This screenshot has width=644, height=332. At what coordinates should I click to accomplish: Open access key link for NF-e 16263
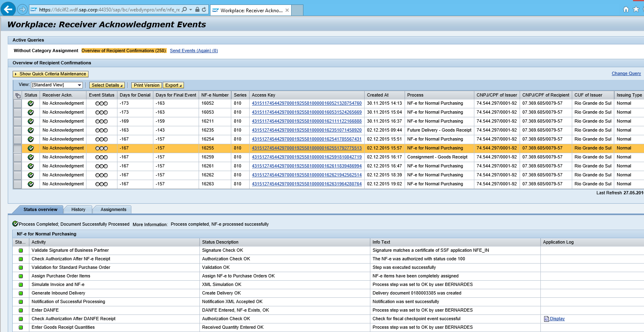(x=307, y=184)
